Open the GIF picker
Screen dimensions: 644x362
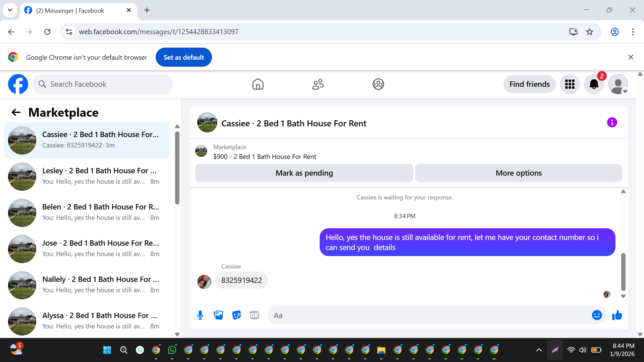(x=255, y=315)
